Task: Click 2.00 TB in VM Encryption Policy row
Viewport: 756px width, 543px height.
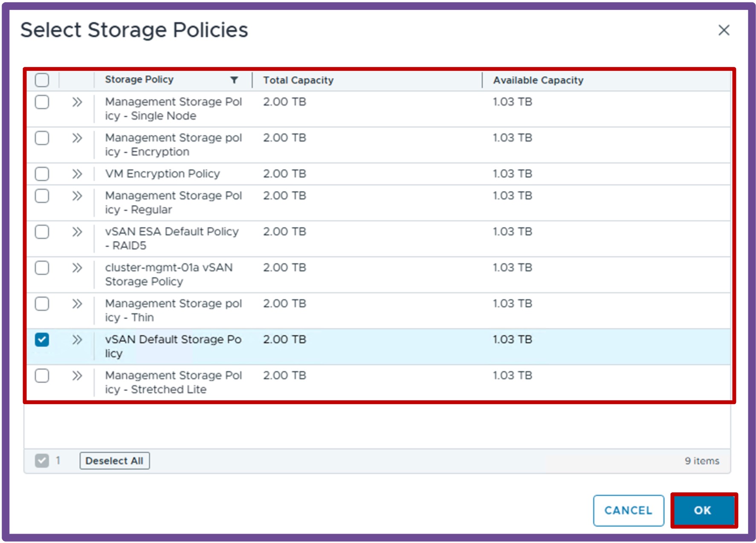Action: click(284, 173)
